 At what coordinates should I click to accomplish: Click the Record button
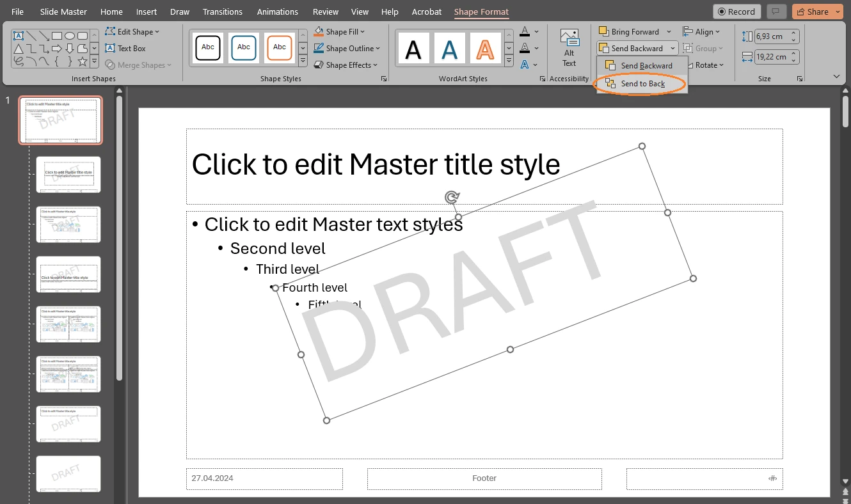pyautogui.click(x=736, y=11)
